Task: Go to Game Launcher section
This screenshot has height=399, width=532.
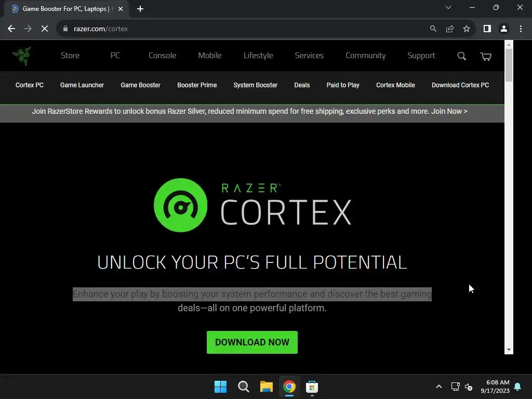Action: [x=82, y=85]
